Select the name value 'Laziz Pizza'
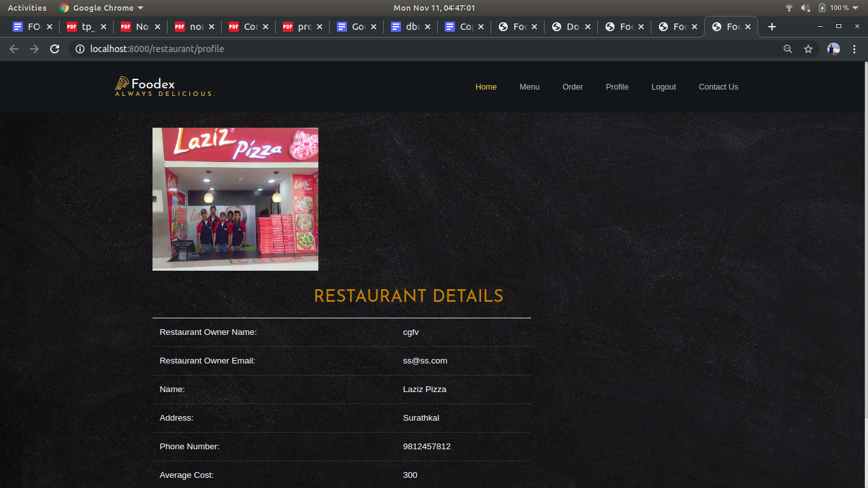The width and height of the screenshot is (868, 488). [424, 390]
